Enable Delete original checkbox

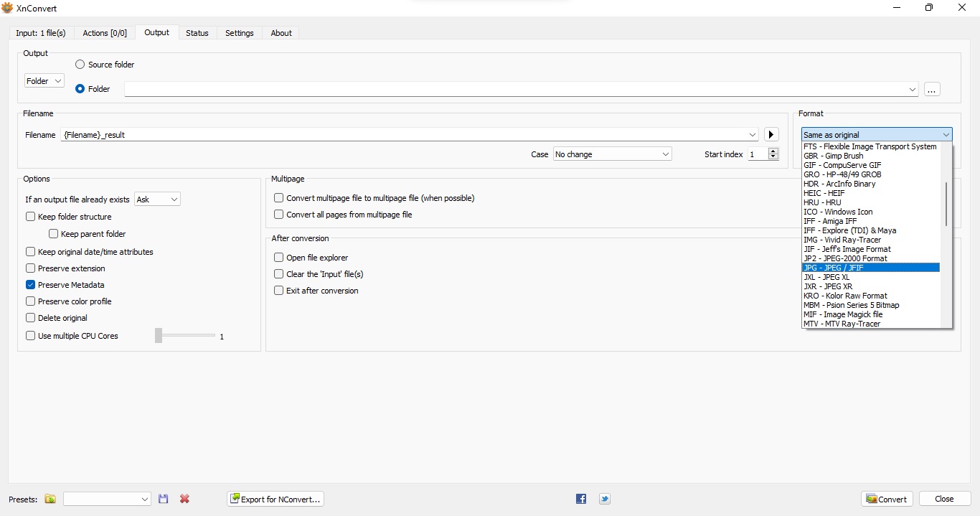(31, 318)
